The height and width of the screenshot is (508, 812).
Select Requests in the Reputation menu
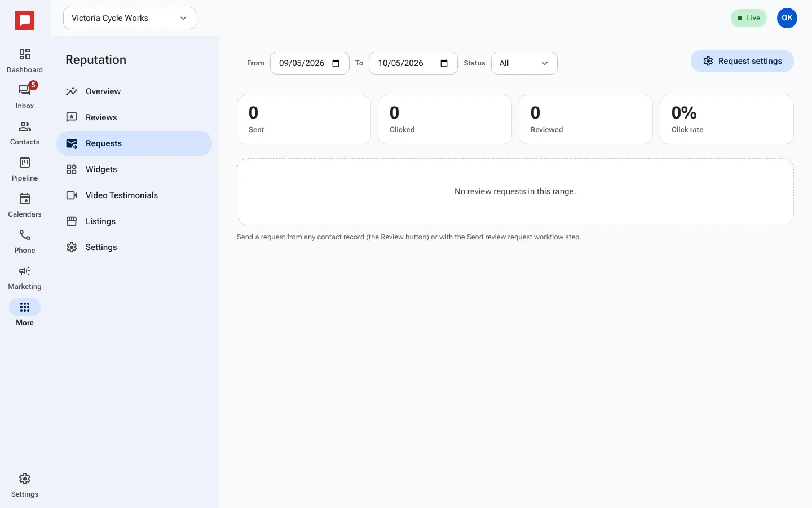(x=134, y=143)
